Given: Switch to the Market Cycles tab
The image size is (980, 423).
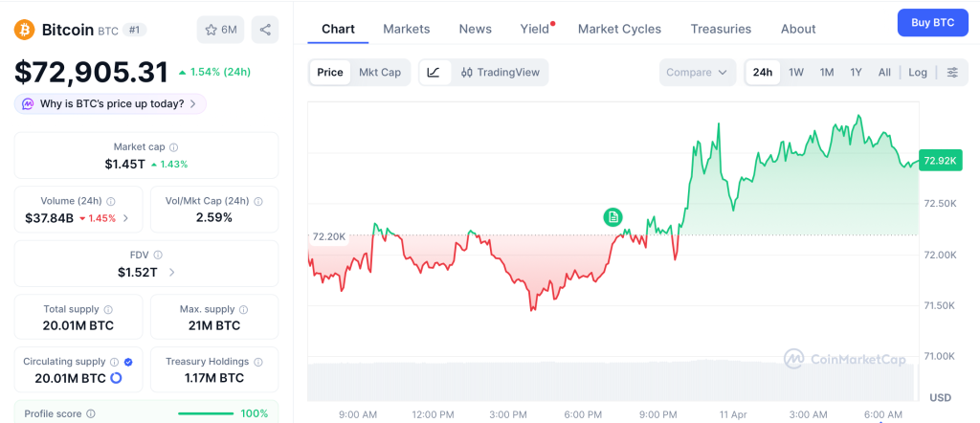Looking at the screenshot, I should 619,29.
